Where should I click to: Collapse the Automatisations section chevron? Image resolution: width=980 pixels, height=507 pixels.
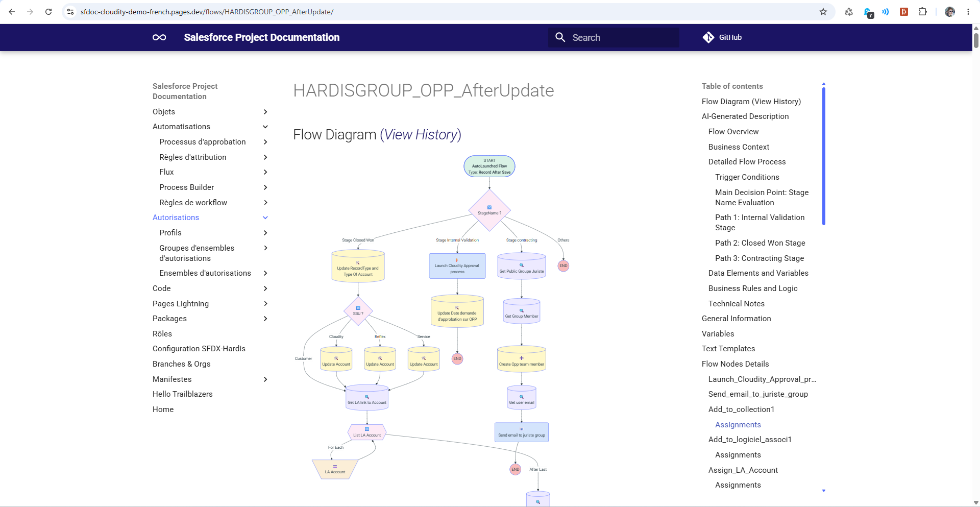point(265,127)
